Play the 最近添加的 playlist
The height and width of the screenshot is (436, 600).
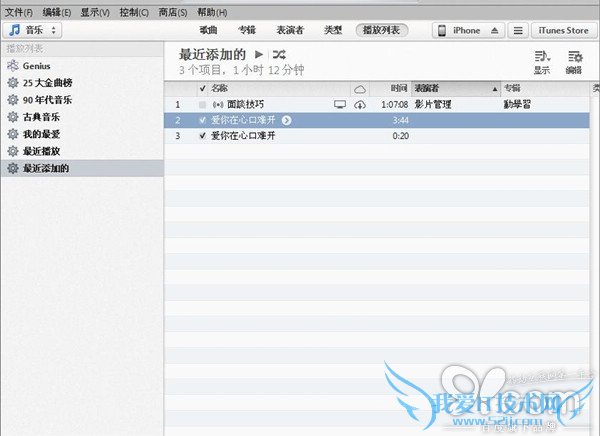pos(259,55)
